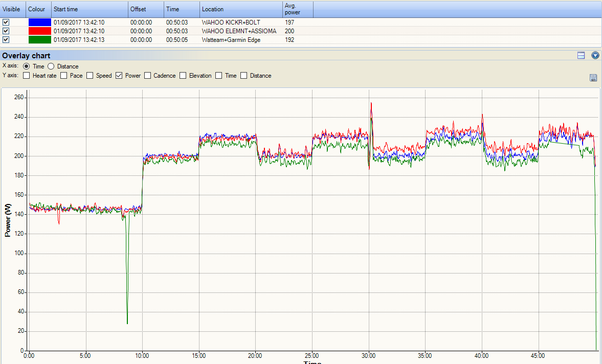Sort by the Location column header
This screenshot has height=364, width=602.
pyautogui.click(x=241, y=9)
